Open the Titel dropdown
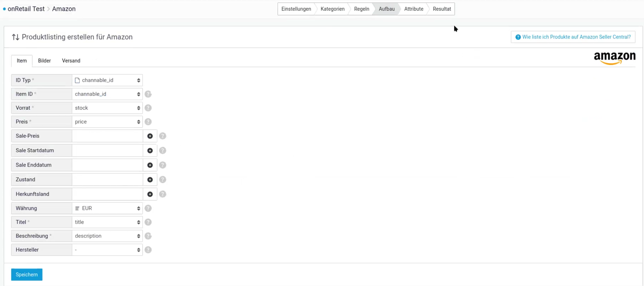This screenshot has height=286, width=644. 107,222
